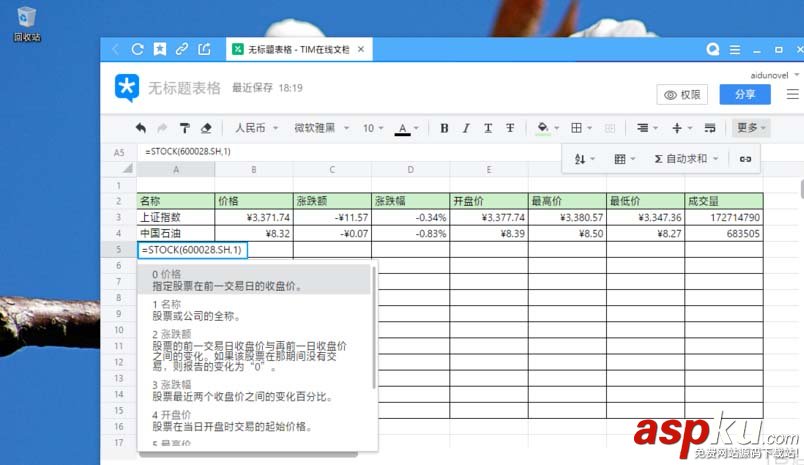Image resolution: width=804 pixels, height=465 pixels.
Task: Close the 无标题表格 tab
Action: [x=361, y=49]
